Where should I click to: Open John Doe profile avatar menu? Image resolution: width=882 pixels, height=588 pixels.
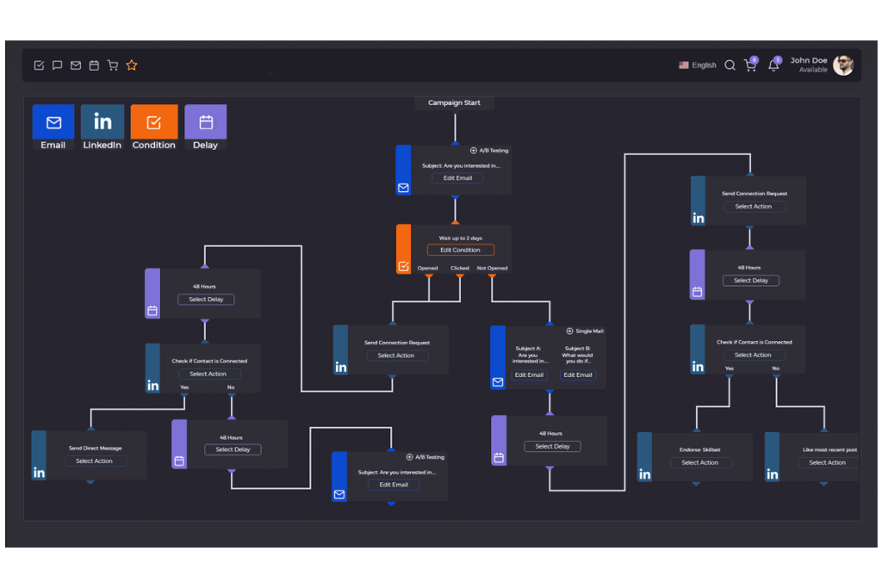coord(843,65)
